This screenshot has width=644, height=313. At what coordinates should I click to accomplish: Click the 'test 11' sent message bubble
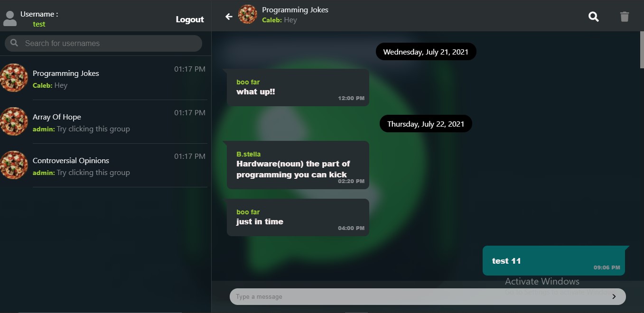(554, 261)
